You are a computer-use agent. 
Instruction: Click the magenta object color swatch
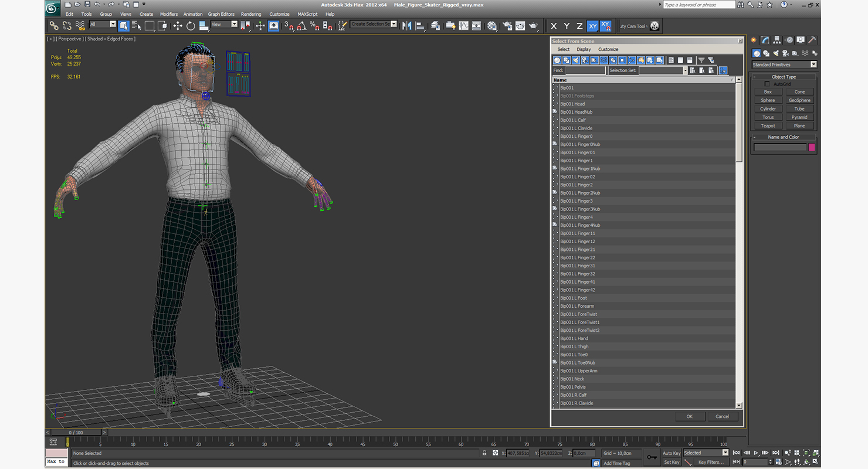coord(812,147)
